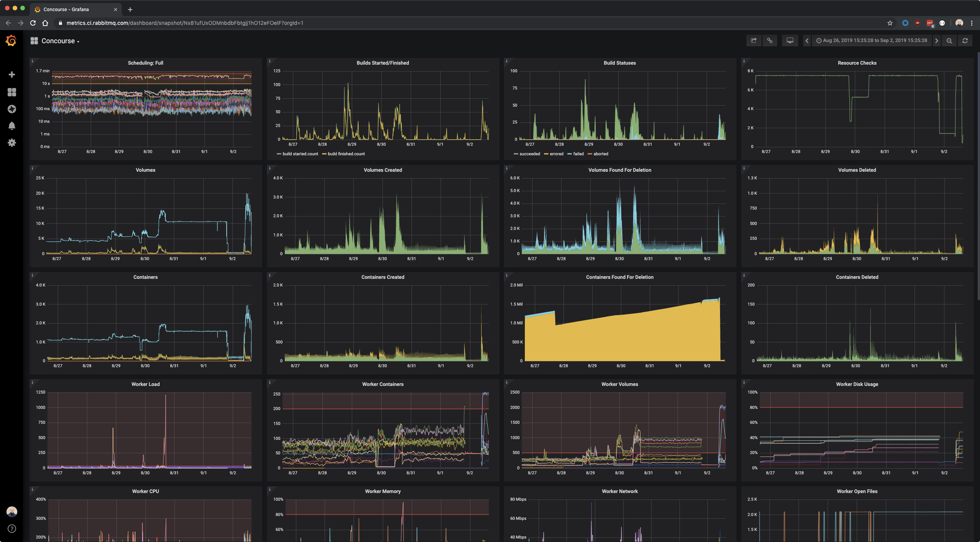The width and height of the screenshot is (980, 542).
Task: Click info icon on Builds Started/Finished panel
Action: (x=269, y=61)
